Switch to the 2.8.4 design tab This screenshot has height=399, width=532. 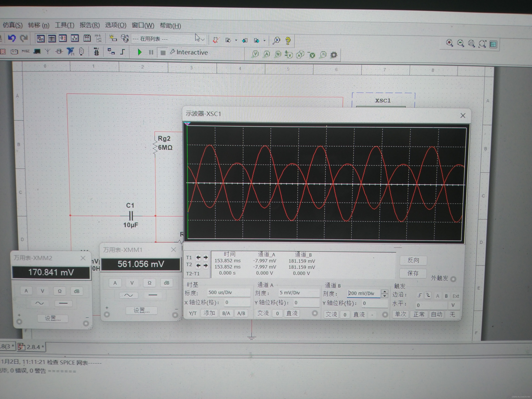coord(32,347)
